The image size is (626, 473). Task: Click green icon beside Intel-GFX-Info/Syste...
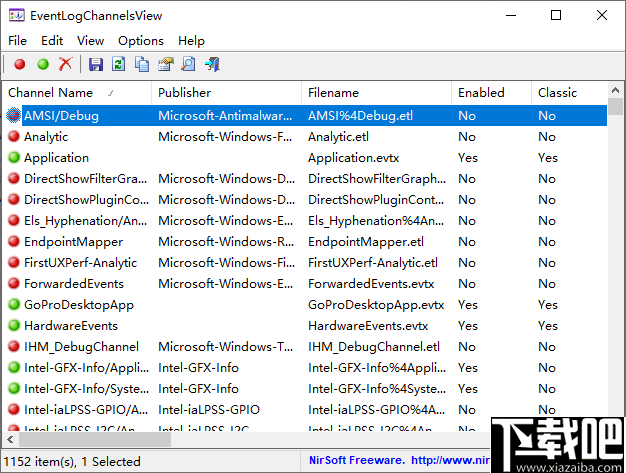14,388
